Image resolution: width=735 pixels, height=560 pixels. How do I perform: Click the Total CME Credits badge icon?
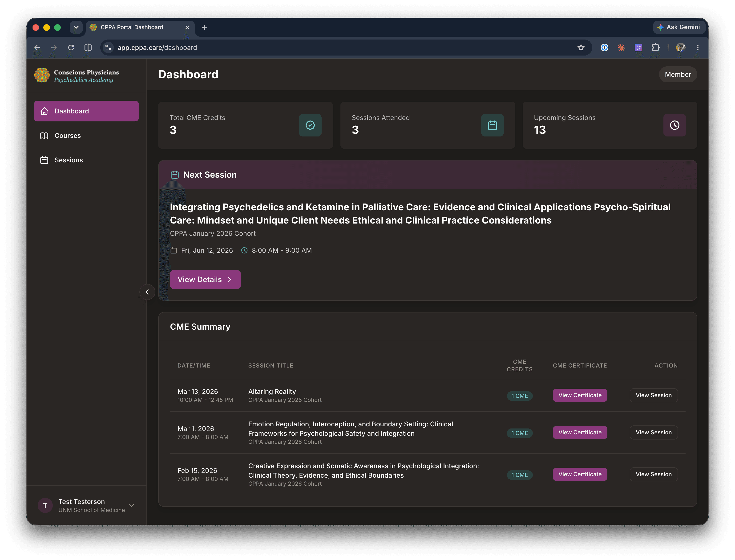click(310, 125)
